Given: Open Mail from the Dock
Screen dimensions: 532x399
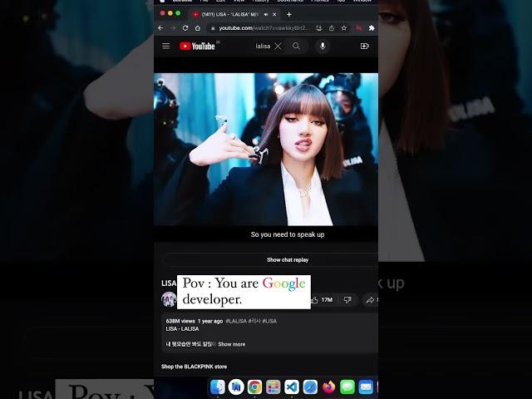Looking at the screenshot, I should (366, 387).
